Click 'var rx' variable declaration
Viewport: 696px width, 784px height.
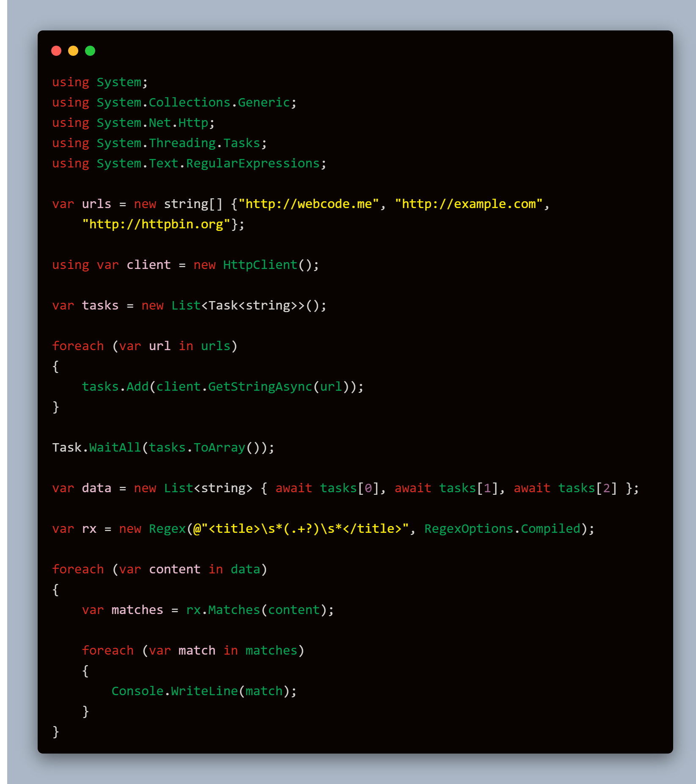(74, 529)
